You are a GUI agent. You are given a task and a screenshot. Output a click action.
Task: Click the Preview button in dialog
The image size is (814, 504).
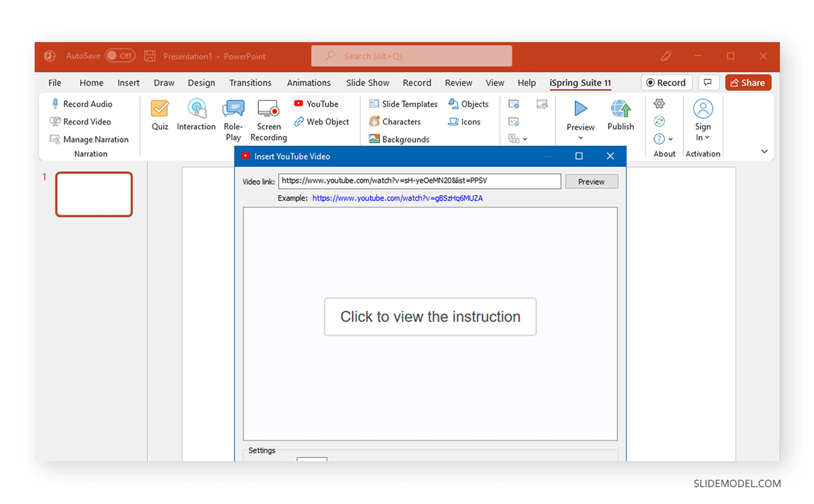(x=592, y=182)
